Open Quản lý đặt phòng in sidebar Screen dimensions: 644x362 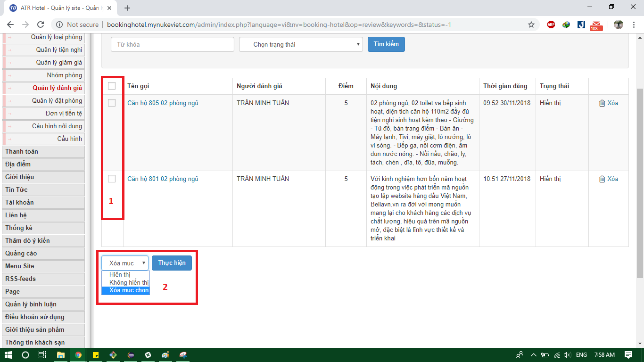pyautogui.click(x=57, y=100)
